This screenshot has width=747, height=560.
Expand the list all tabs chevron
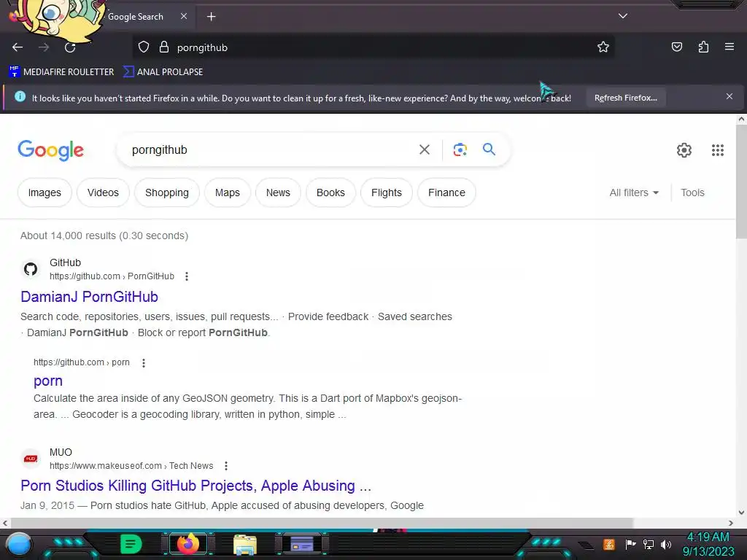coord(623,16)
